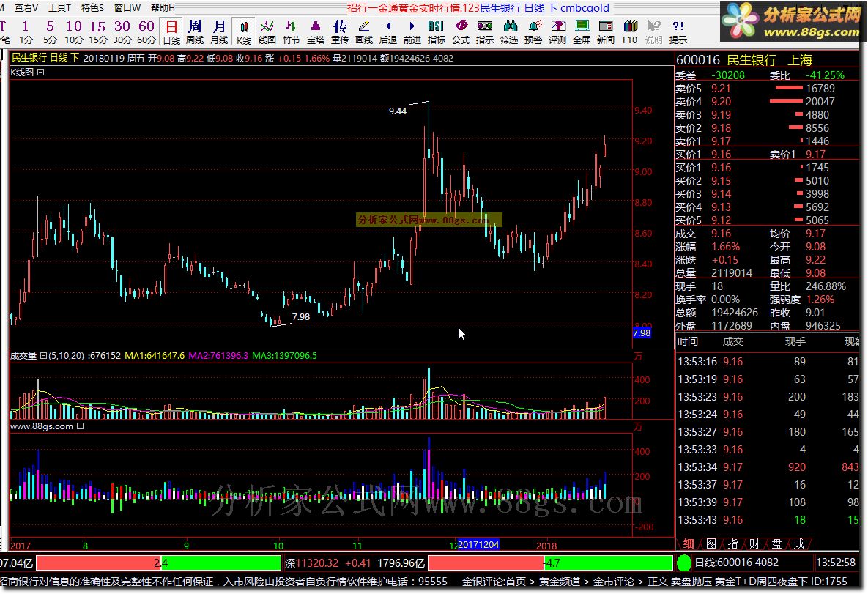Click the 13:53:34 trade tick row
Screen dimensions: 868x594
click(x=767, y=467)
